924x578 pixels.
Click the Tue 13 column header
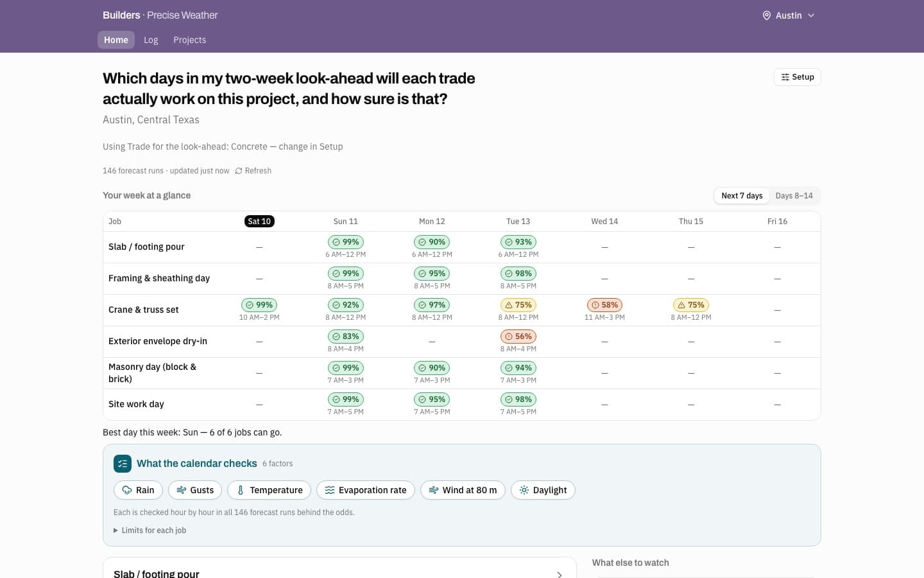point(518,222)
